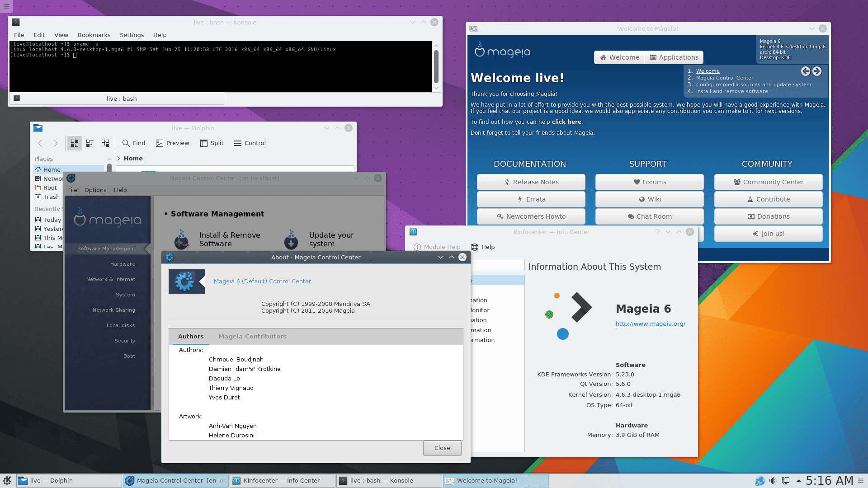Switch Dolphin to Compact view mode
The image size is (868, 488).
coord(90,143)
